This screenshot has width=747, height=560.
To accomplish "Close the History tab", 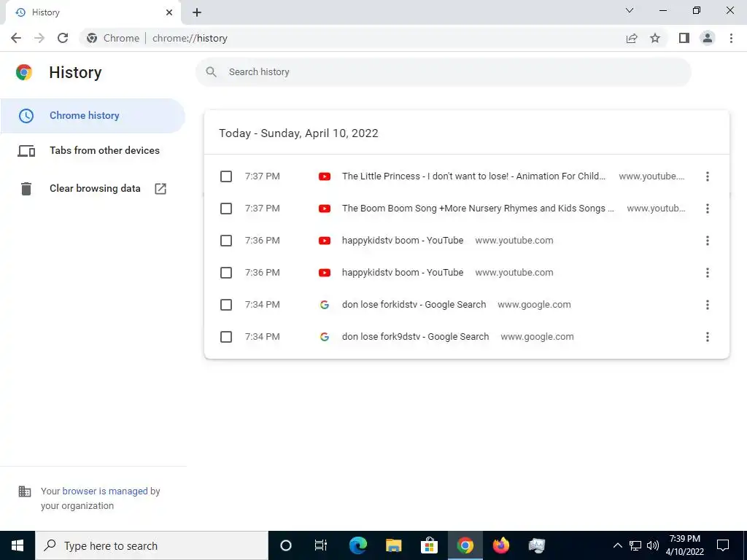I will 169,12.
